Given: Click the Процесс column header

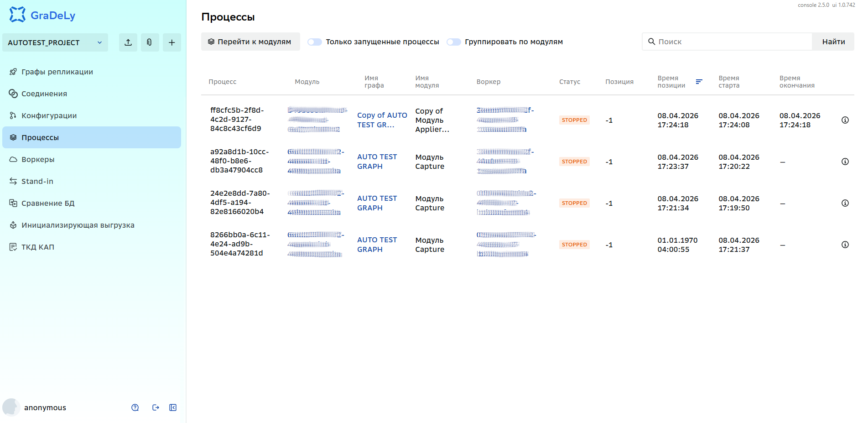Looking at the screenshot, I should (223, 82).
